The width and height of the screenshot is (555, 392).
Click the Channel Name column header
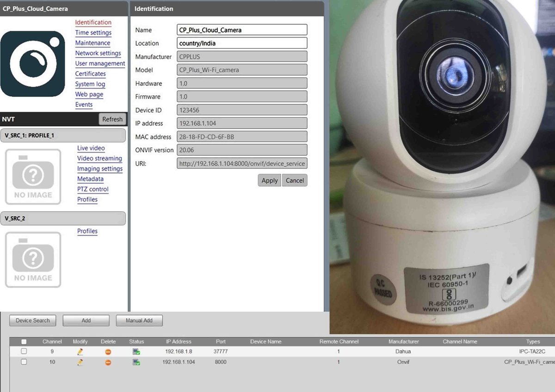pos(460,342)
